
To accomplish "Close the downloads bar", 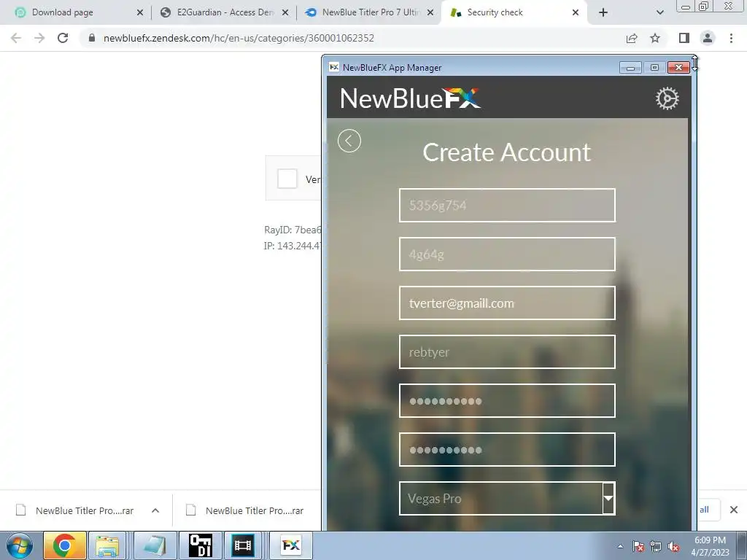I will click(734, 510).
